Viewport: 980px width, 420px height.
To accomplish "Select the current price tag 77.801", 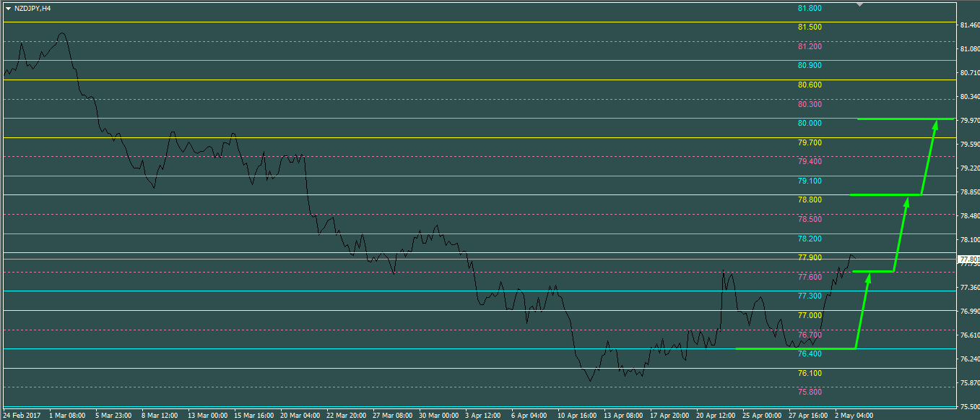I will 968,259.
